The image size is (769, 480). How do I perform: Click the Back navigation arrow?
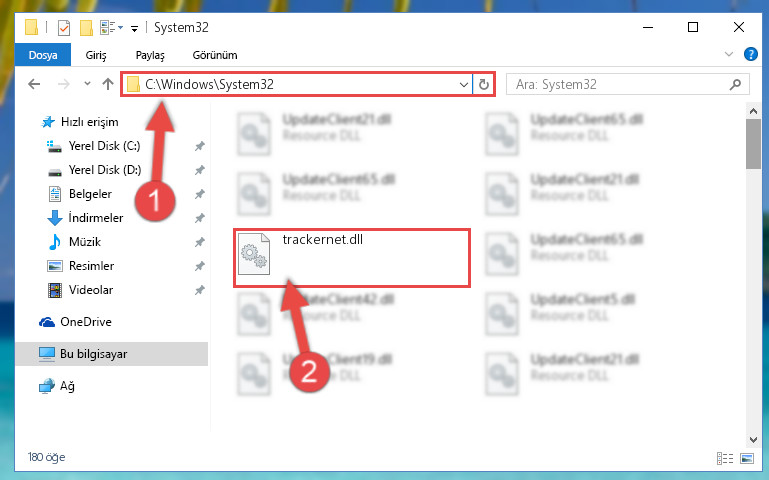[34, 84]
